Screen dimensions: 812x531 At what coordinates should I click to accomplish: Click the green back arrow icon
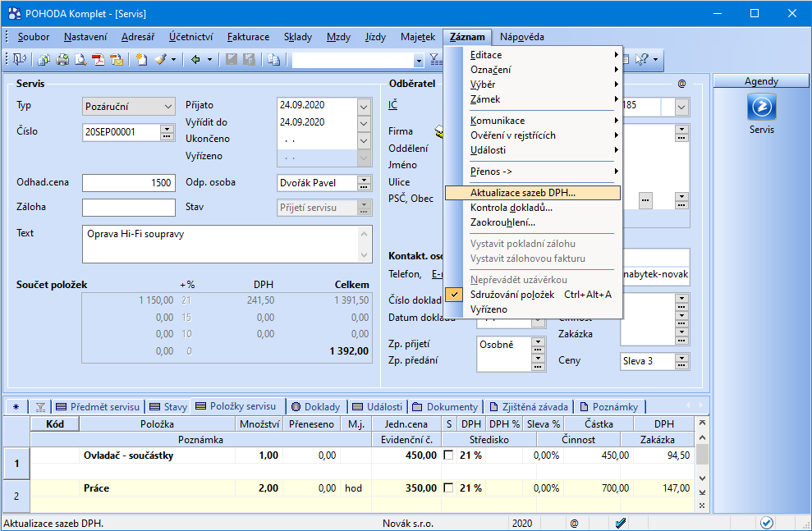[x=195, y=60]
